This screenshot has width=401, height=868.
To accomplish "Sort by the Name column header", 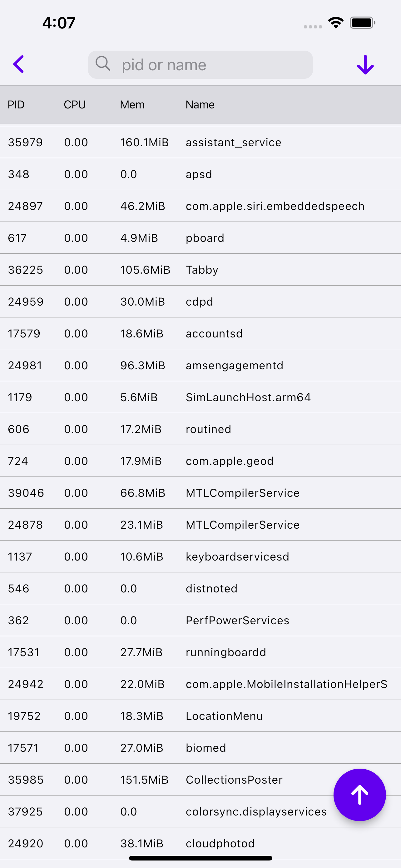I will pos(200,105).
